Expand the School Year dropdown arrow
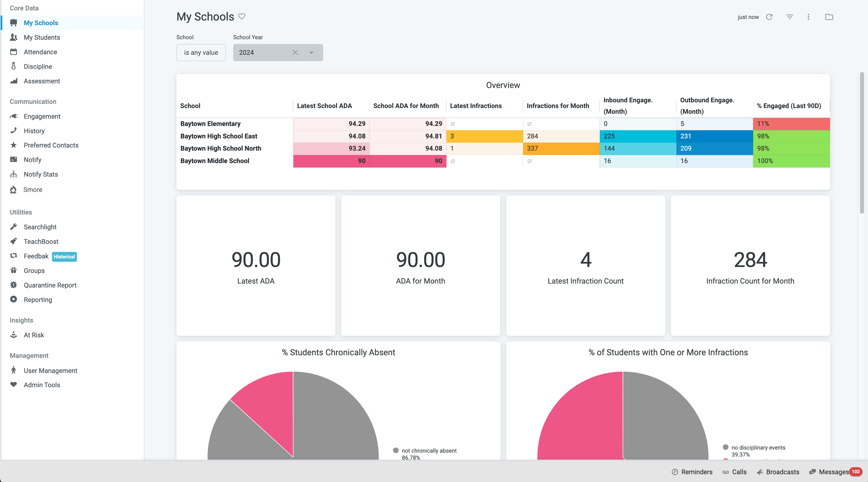The image size is (868, 482). (312, 52)
